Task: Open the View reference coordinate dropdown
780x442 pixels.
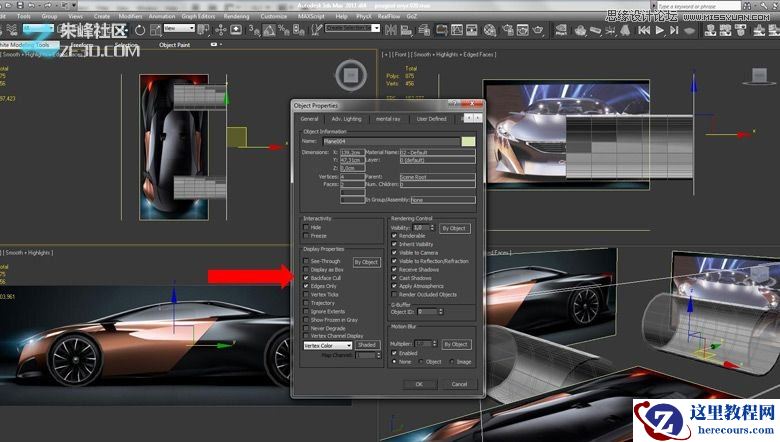Action: click(179, 29)
